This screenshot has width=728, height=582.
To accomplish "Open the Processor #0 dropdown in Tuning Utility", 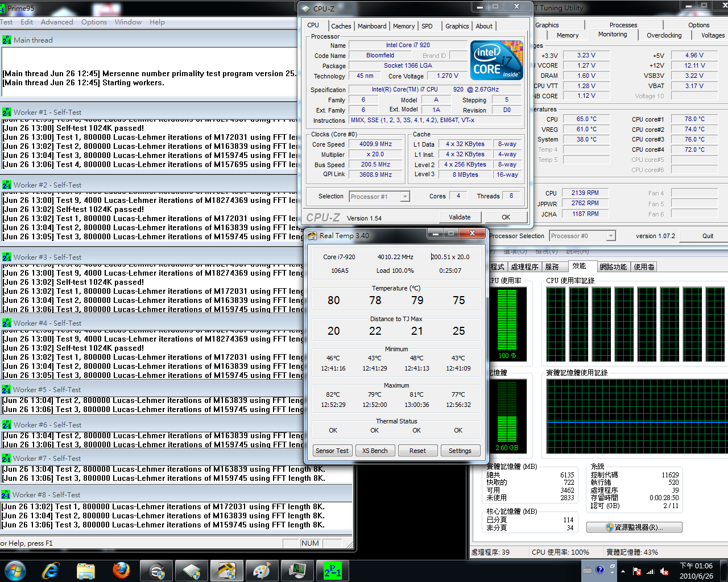I will coord(582,236).
